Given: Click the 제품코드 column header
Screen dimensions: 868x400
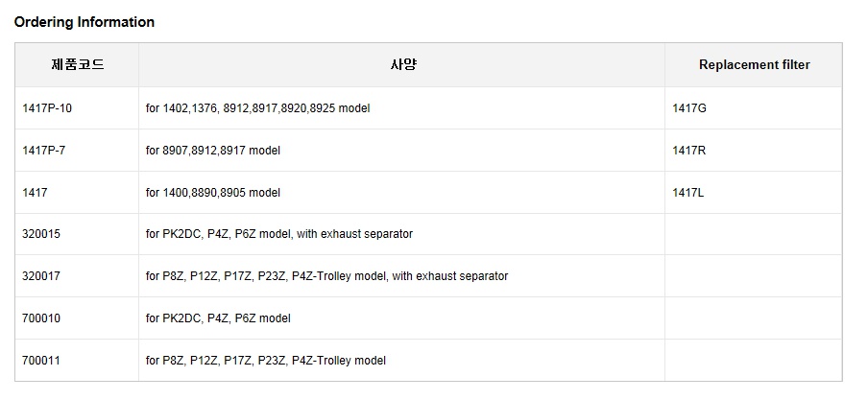Looking at the screenshot, I should point(77,65).
